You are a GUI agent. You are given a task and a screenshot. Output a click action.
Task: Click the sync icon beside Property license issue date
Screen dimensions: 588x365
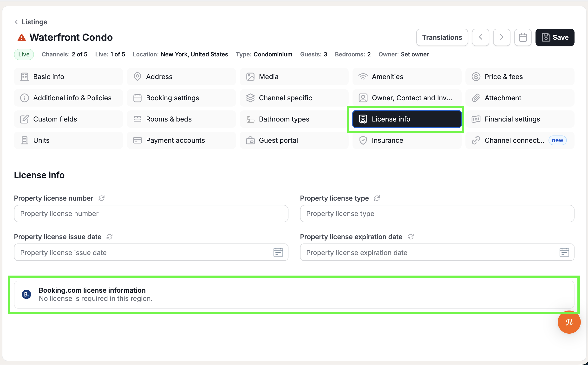click(x=110, y=237)
